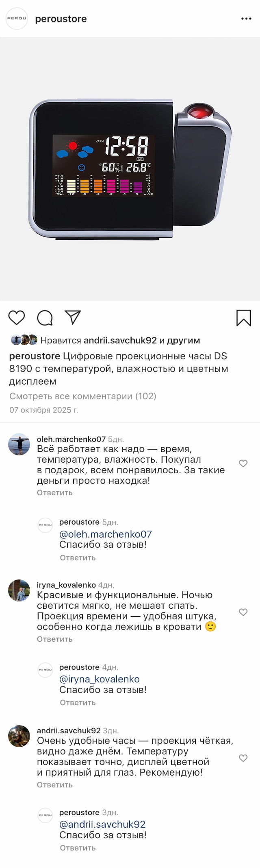The width and height of the screenshot is (260, 868).
Task: Open peroustore profile picture in header
Action: click(17, 19)
